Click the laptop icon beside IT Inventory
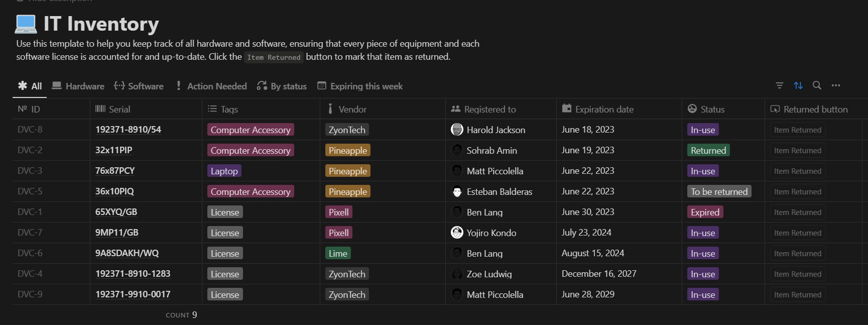 coord(26,24)
